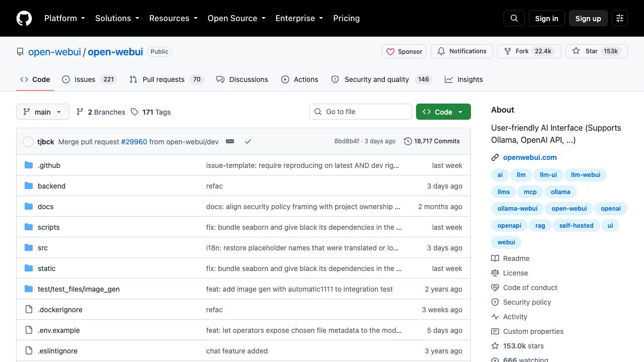This screenshot has height=362, width=644.
Task: Open the src folder
Action: pos(43,248)
